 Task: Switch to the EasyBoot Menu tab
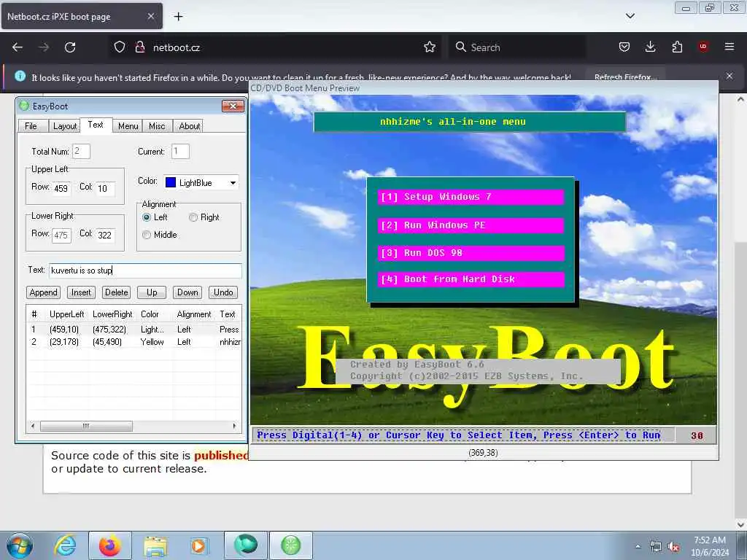[128, 125]
